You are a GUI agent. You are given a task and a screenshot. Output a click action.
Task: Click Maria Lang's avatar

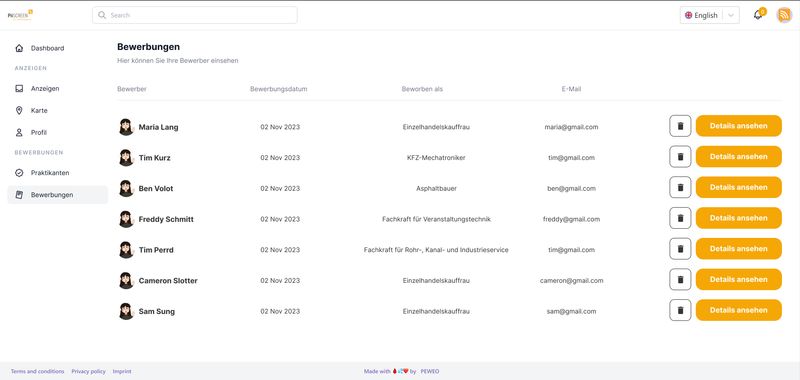126,127
